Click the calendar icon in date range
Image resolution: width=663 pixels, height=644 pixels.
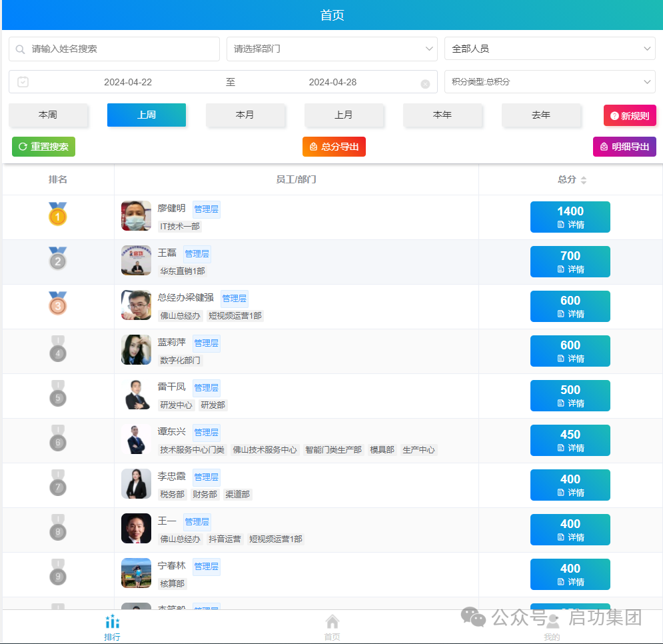click(x=23, y=82)
